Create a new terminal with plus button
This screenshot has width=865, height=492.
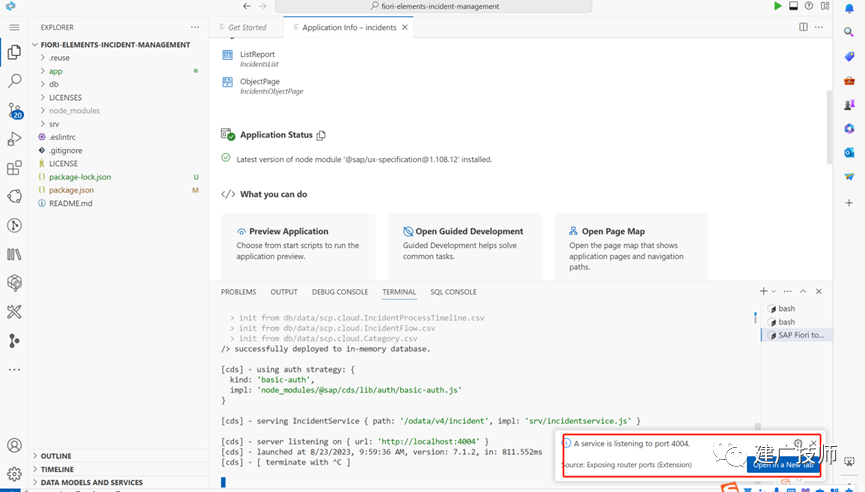(763, 291)
